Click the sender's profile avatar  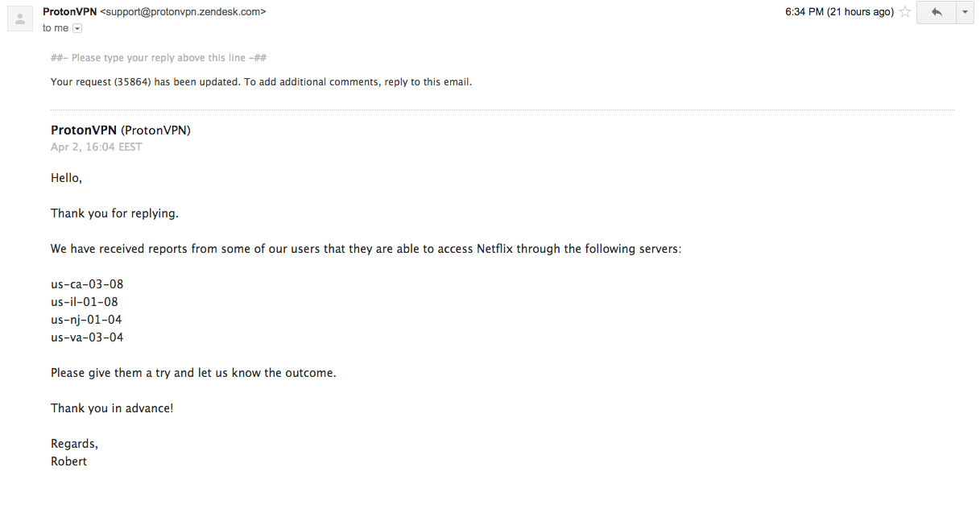point(19,18)
